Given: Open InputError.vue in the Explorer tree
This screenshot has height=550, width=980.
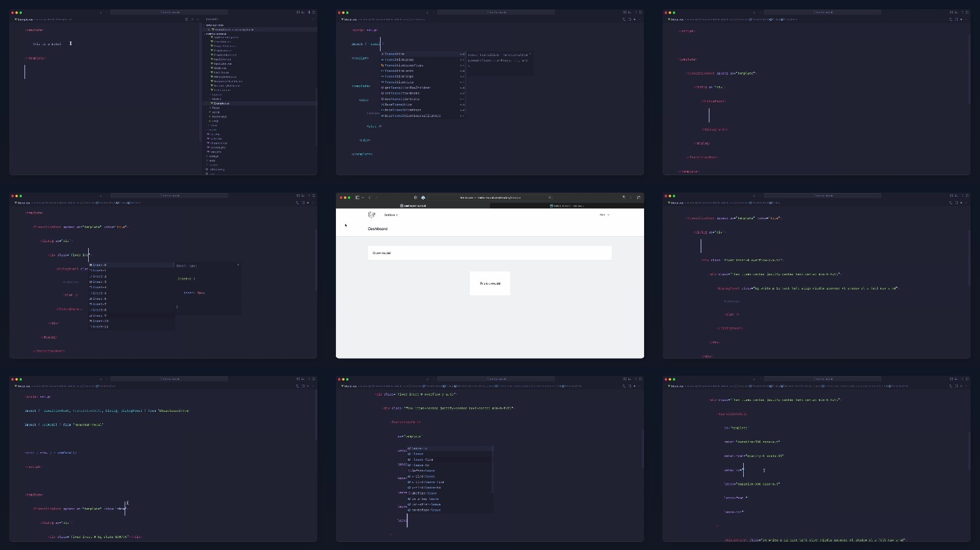Looking at the screenshot, I should pyautogui.click(x=221, y=59).
